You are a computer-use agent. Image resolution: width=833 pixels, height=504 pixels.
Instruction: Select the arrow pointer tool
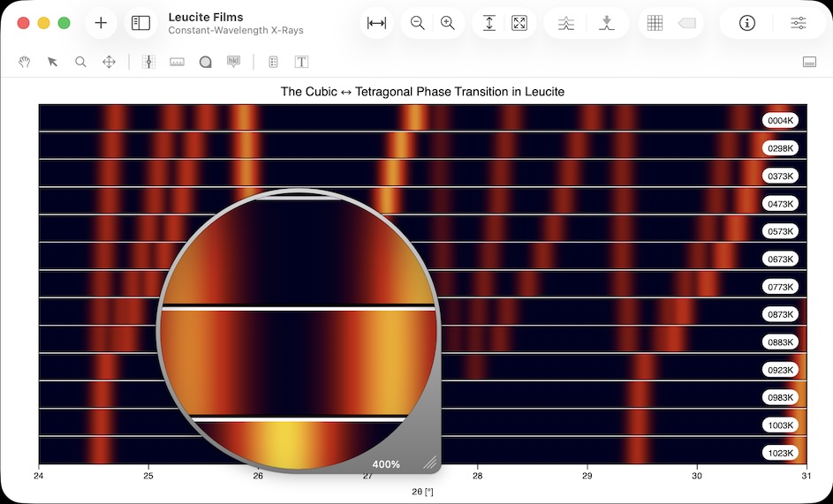(53, 62)
